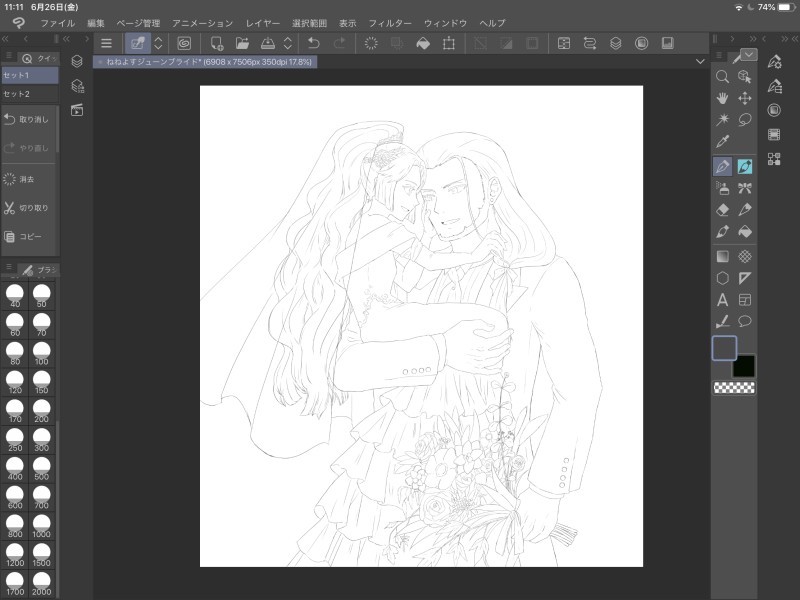800x600 pixels.
Task: Pick the Hand pan tool
Action: [x=722, y=98]
